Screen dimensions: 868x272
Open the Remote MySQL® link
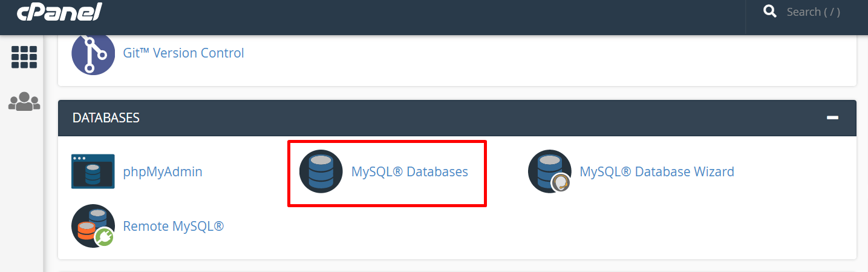[x=174, y=227]
